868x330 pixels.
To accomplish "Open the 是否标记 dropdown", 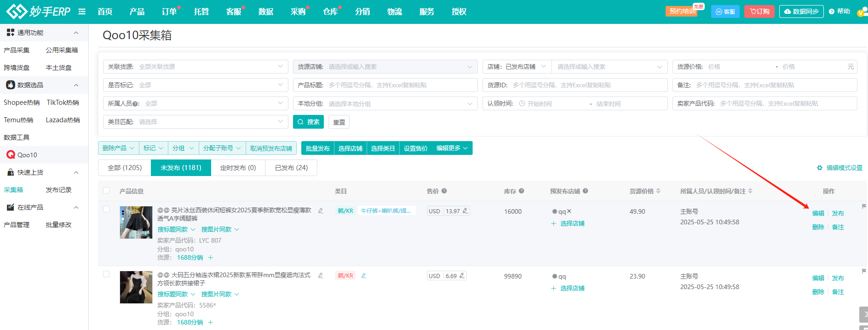I will (195, 85).
